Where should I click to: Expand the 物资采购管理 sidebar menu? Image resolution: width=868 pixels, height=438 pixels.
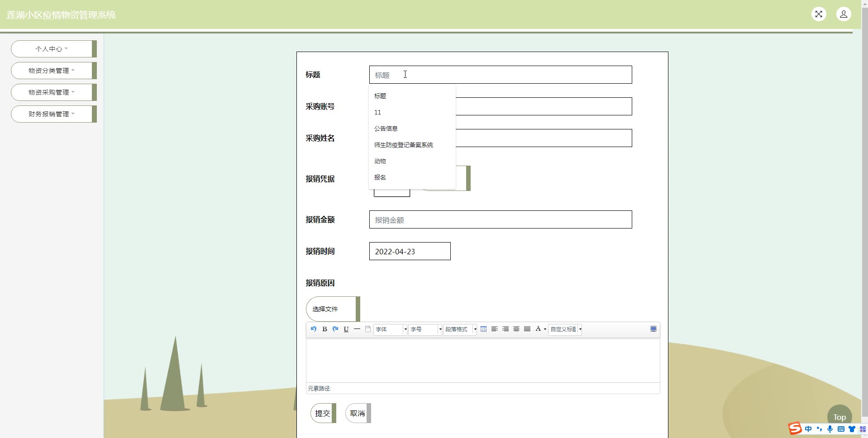coord(53,92)
